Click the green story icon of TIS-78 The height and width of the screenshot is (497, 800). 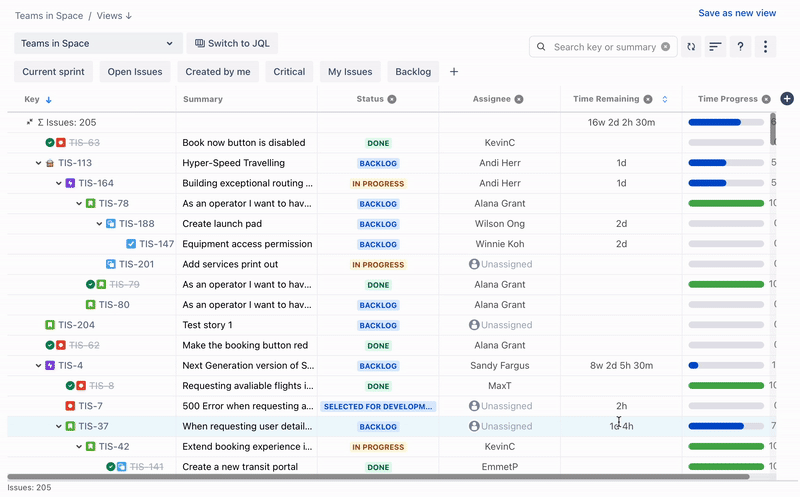tap(90, 203)
